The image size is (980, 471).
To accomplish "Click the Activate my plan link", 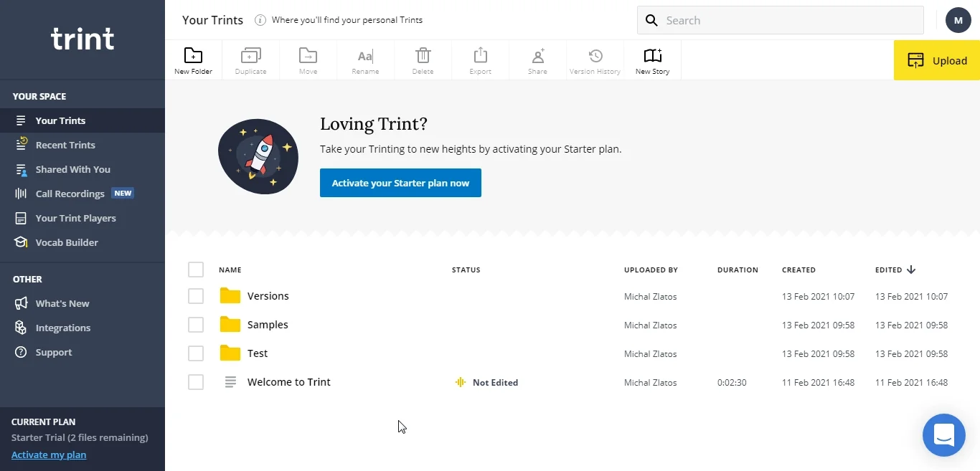I will tap(49, 455).
